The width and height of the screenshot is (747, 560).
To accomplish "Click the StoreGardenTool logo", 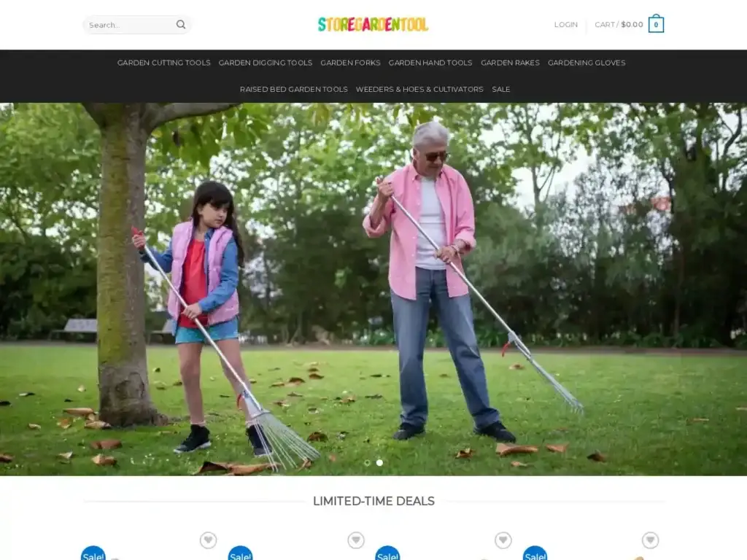I will coord(373,25).
